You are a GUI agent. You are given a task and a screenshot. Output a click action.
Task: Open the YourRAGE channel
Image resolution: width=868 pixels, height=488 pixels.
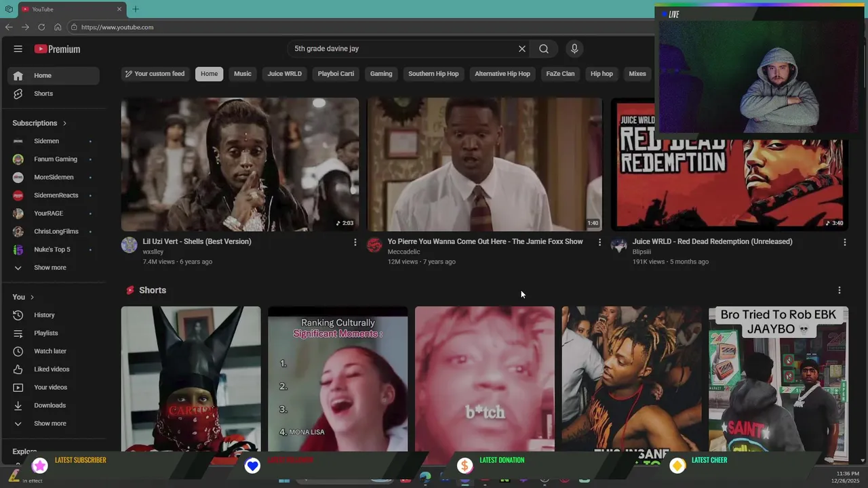point(54,213)
